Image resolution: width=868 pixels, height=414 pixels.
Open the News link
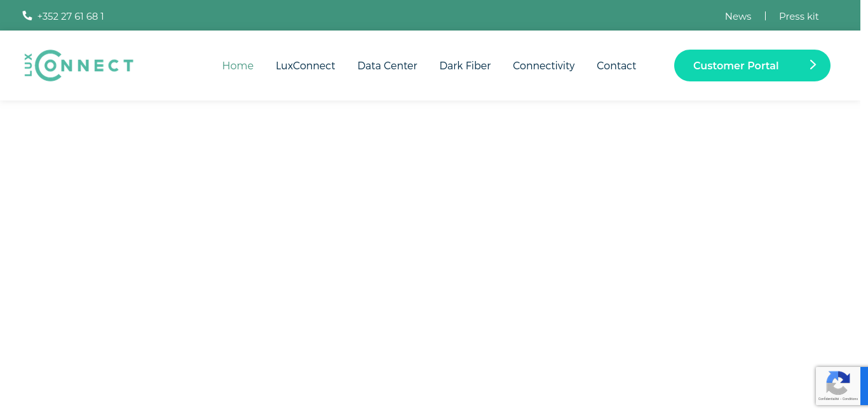click(x=738, y=17)
